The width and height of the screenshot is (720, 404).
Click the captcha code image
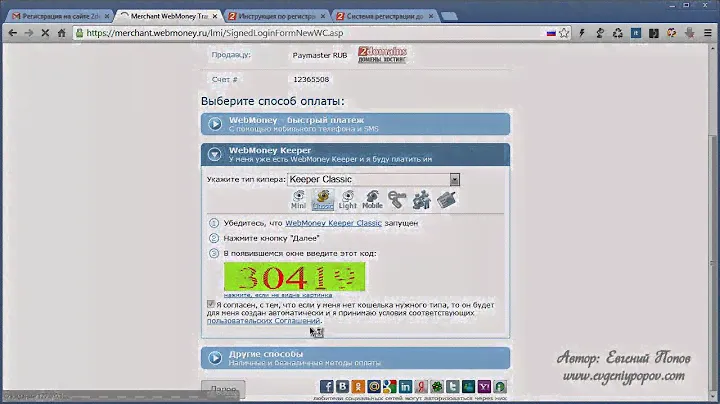294,277
